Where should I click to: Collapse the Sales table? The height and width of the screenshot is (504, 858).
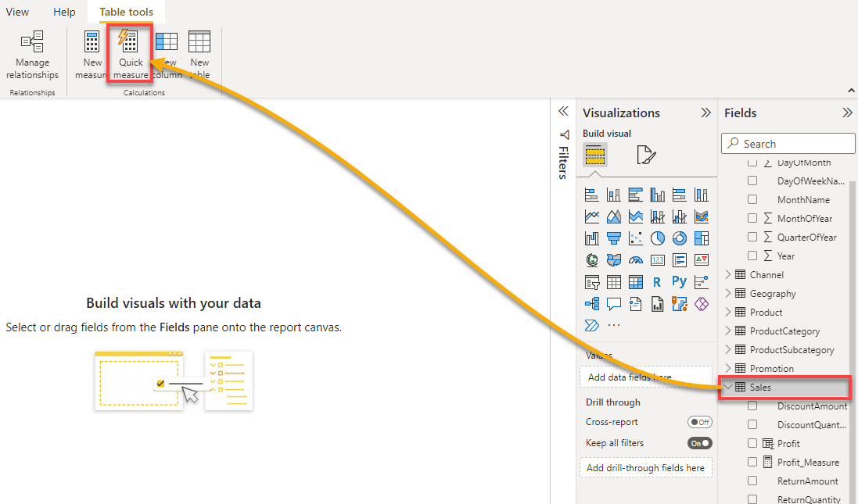click(x=728, y=386)
